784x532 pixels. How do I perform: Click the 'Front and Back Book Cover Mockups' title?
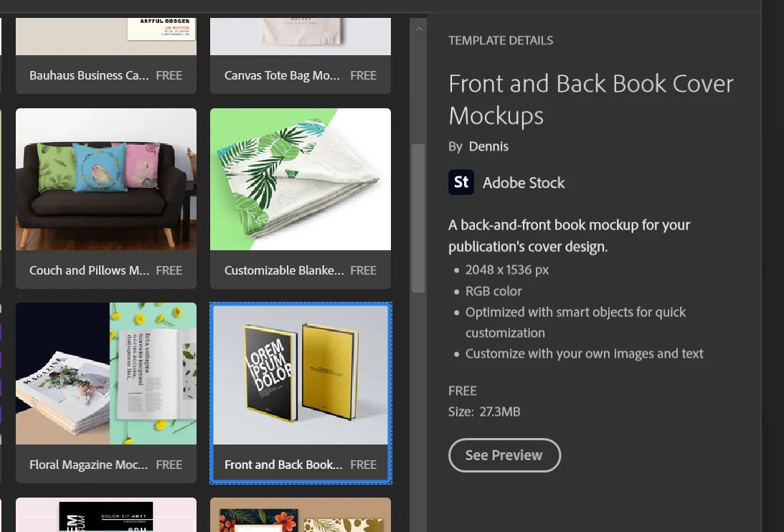tap(591, 100)
